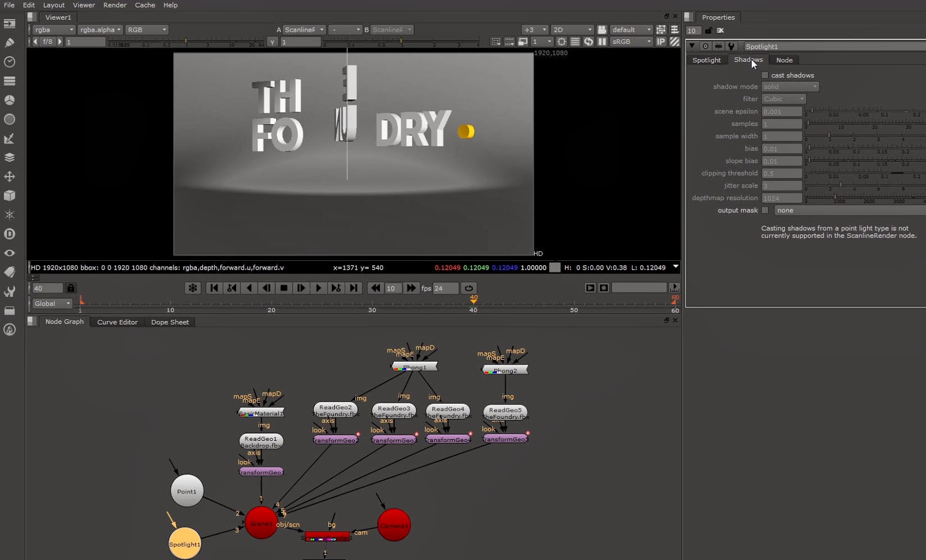Open the sRGB viewer process dropdown
926x560 pixels.
point(631,42)
